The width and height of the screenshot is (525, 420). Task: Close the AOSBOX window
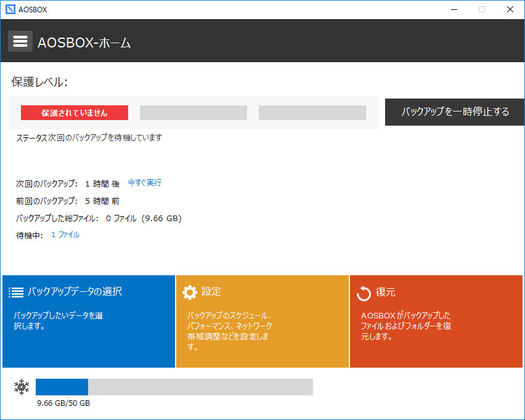tap(510, 9)
